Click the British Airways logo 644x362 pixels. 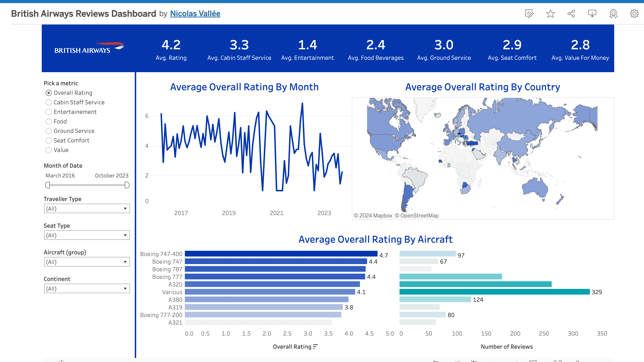(89, 48)
